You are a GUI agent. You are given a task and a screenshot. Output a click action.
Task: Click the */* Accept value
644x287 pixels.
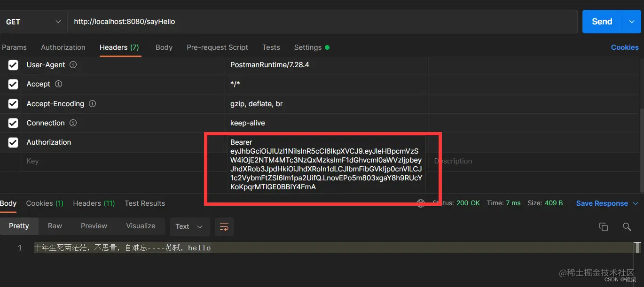[x=236, y=84]
